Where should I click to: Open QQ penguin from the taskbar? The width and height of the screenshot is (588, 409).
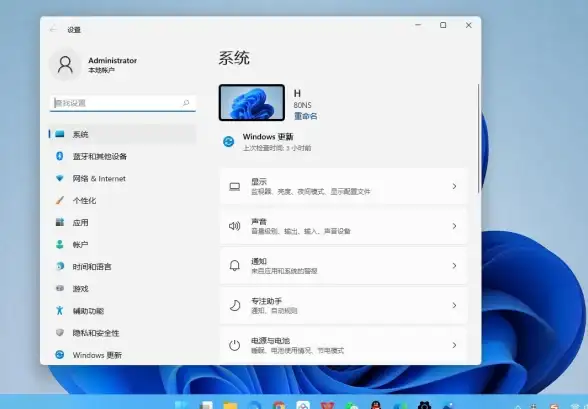pos(376,405)
